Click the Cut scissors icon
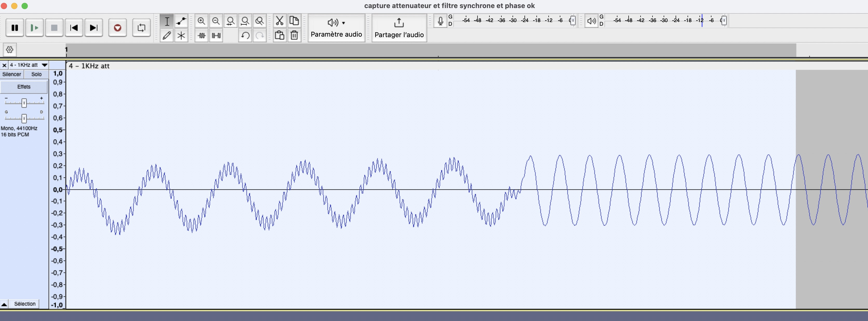 click(x=279, y=21)
